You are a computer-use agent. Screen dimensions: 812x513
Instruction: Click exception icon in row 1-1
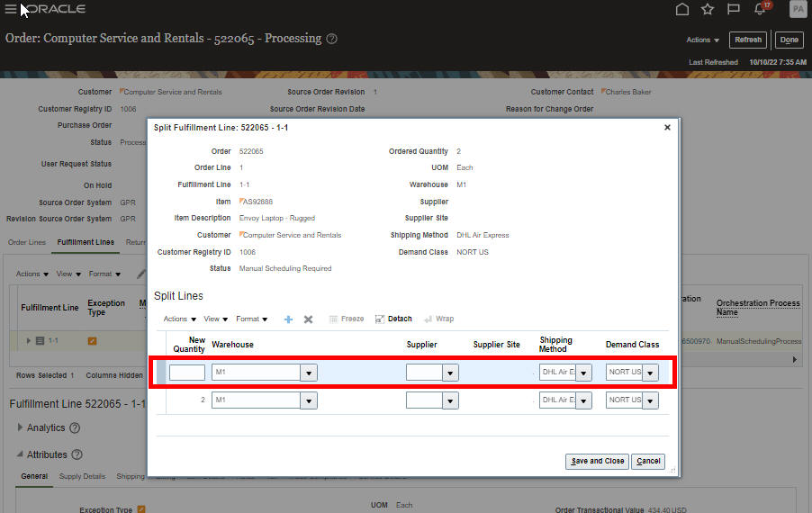point(92,341)
